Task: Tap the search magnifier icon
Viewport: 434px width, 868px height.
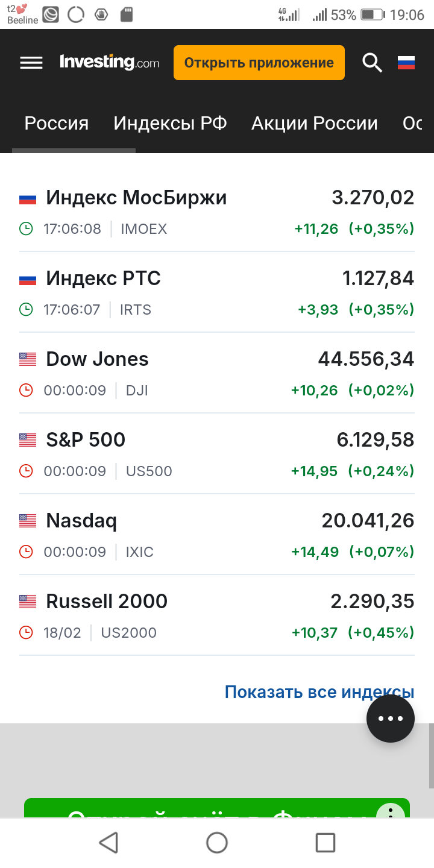Action: (x=372, y=63)
